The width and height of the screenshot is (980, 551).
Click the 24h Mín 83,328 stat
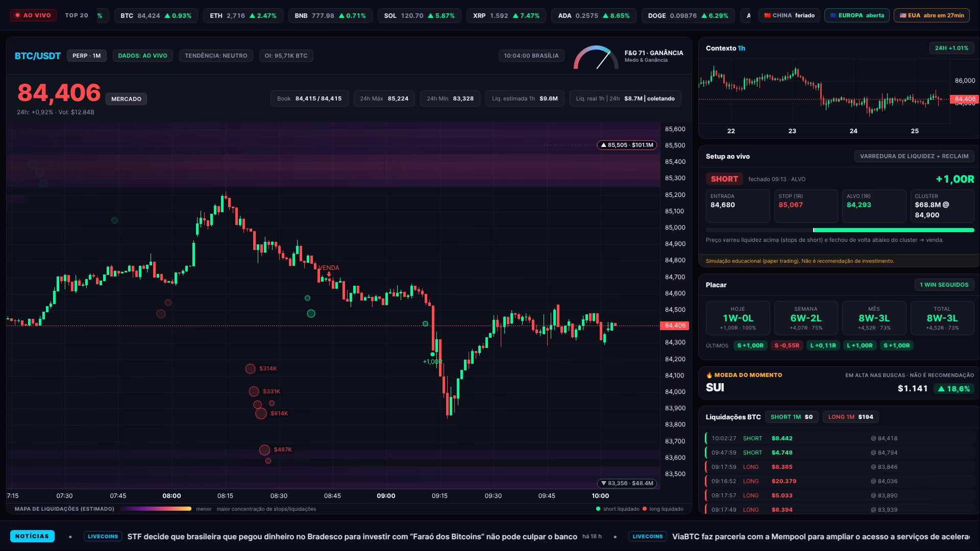tap(450, 98)
